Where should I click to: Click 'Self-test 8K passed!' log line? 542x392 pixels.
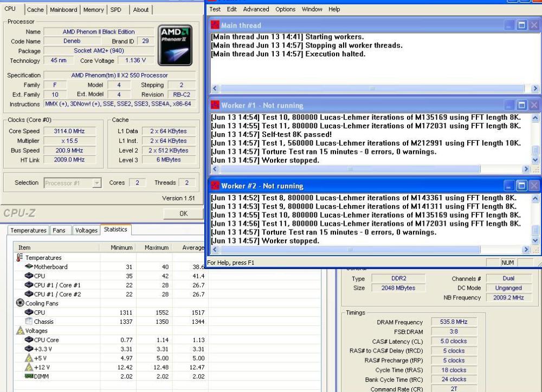click(272, 134)
